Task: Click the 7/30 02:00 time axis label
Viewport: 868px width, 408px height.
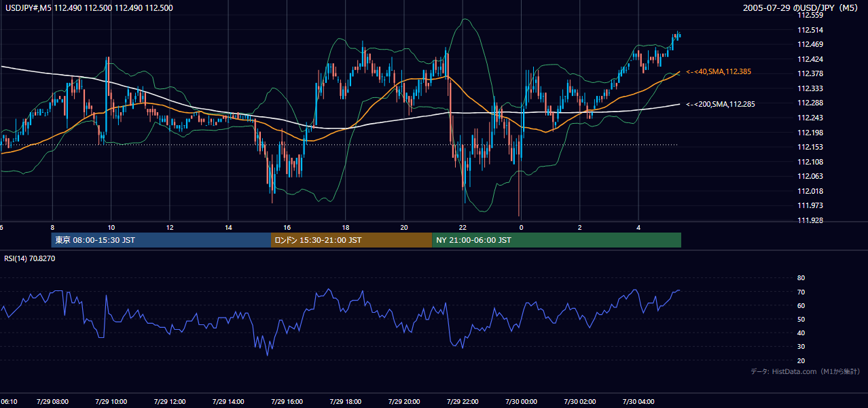Action: (x=580, y=402)
